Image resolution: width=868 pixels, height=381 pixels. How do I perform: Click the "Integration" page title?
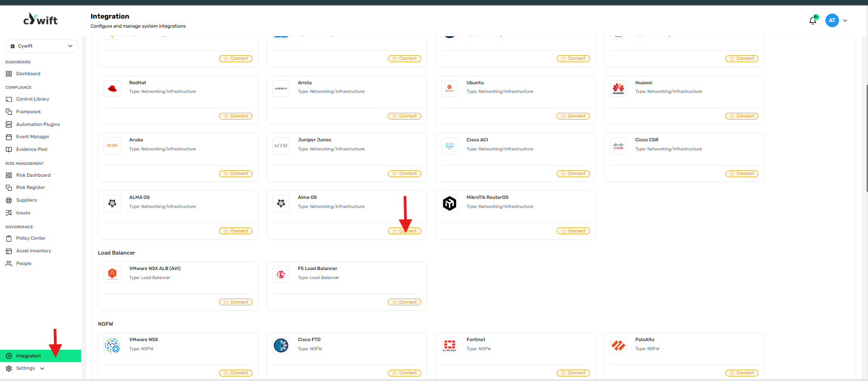[x=110, y=16]
